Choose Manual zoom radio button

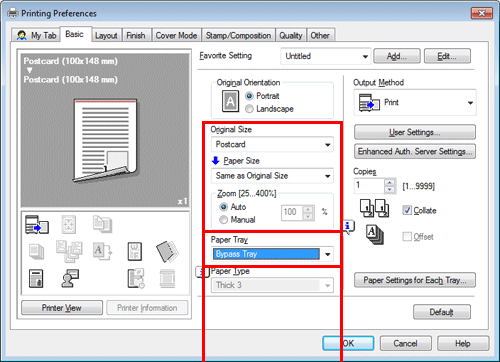tap(223, 220)
